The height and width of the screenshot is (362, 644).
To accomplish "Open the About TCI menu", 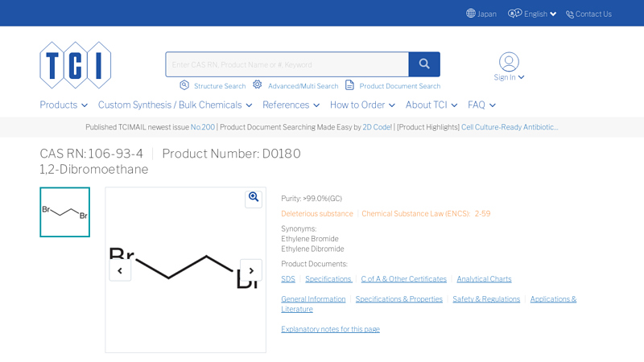I will pos(431,105).
